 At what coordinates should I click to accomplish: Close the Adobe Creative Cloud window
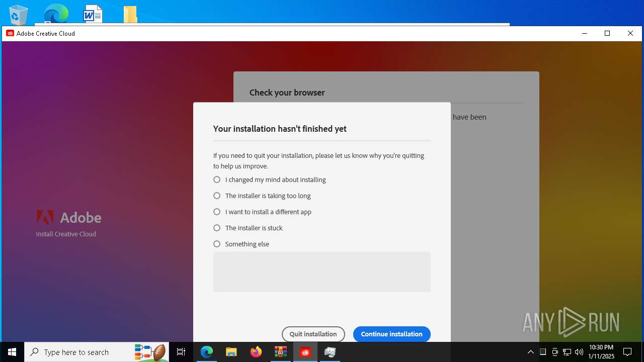click(x=630, y=33)
